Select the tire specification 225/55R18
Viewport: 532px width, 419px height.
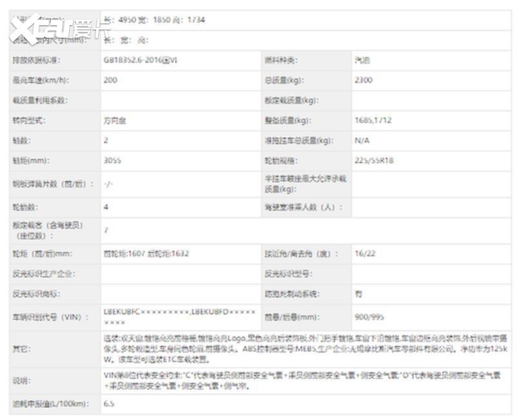tap(373, 161)
